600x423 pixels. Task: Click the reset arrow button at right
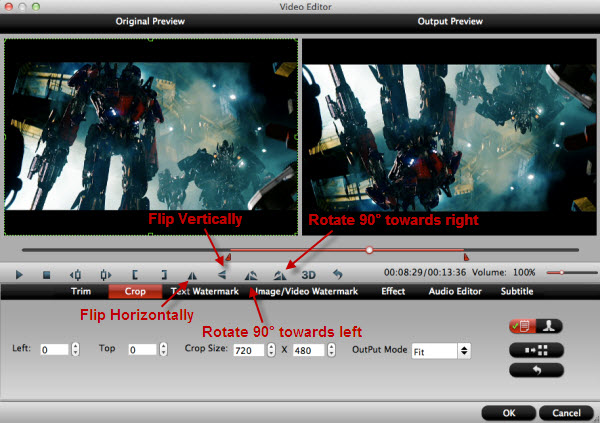pos(536,370)
